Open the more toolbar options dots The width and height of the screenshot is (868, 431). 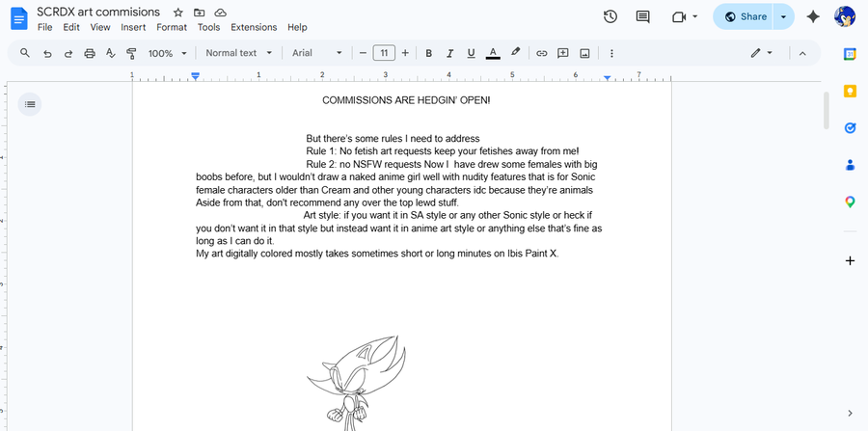(611, 53)
